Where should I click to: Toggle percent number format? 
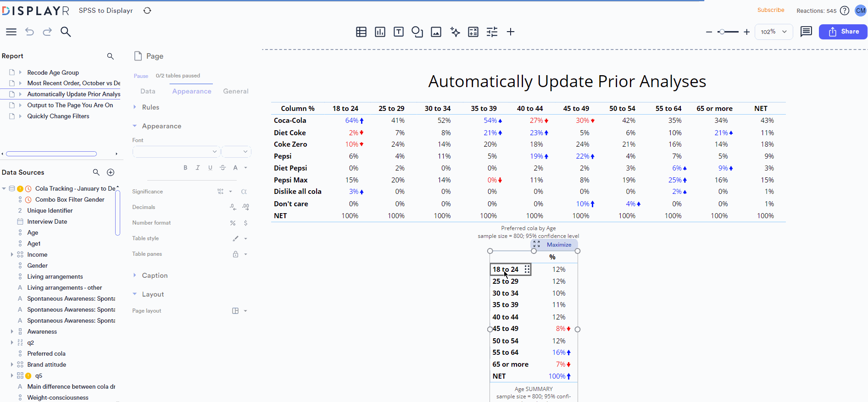tap(233, 223)
